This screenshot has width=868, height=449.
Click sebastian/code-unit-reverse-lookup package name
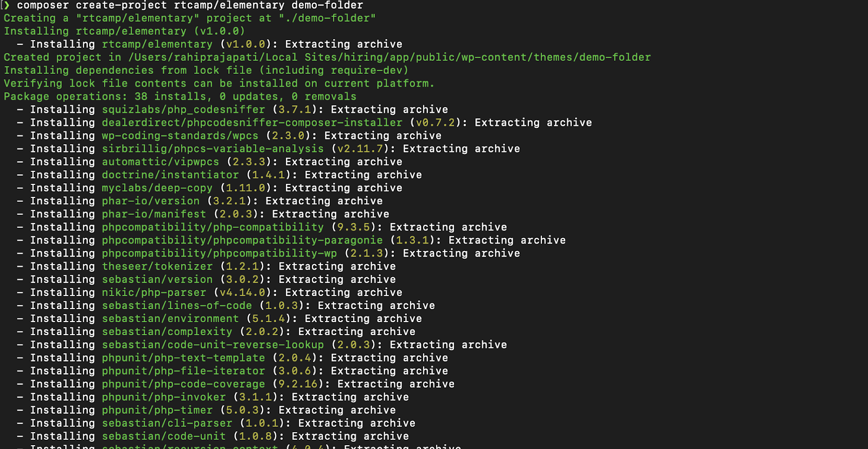(x=213, y=344)
